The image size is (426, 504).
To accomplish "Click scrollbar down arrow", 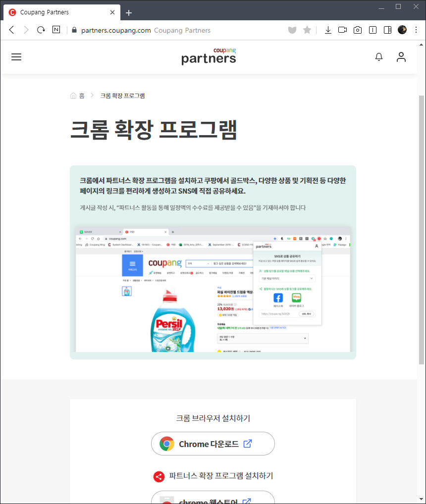I will [x=421, y=499].
